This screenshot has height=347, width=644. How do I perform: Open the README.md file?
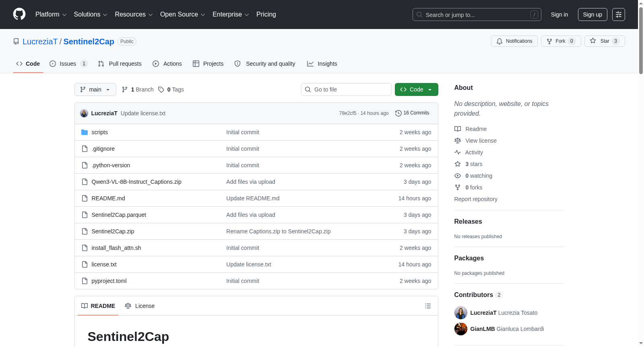[108, 198]
